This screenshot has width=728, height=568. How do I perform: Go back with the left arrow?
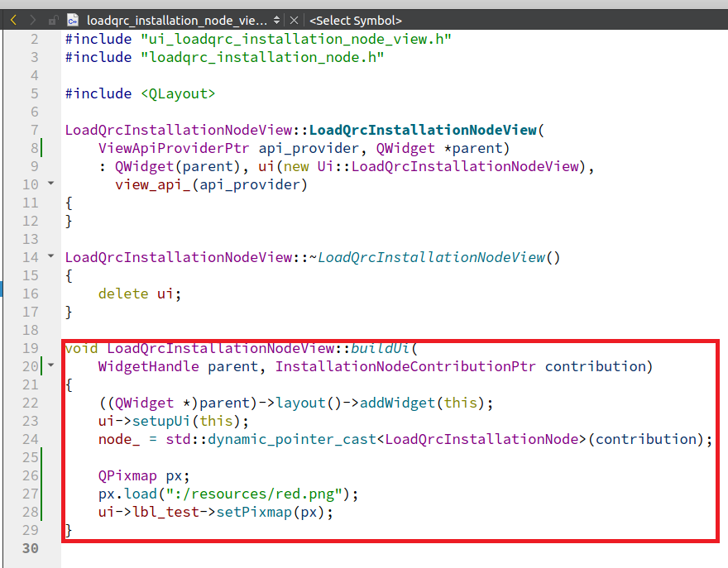[13, 20]
